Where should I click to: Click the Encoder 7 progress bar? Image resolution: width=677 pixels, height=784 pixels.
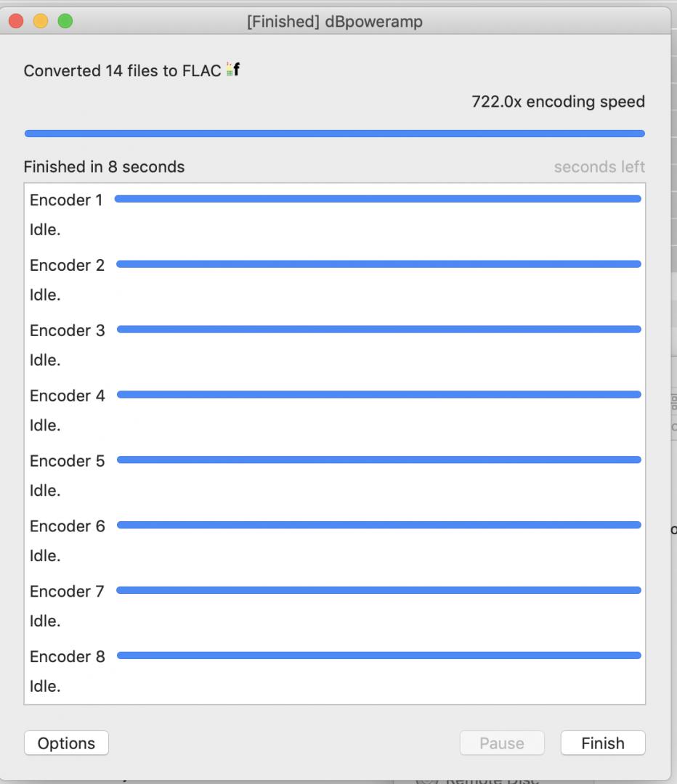pos(378,590)
